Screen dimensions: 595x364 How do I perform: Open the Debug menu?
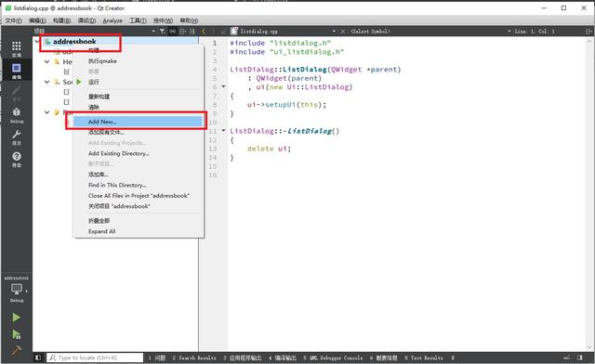pos(86,20)
